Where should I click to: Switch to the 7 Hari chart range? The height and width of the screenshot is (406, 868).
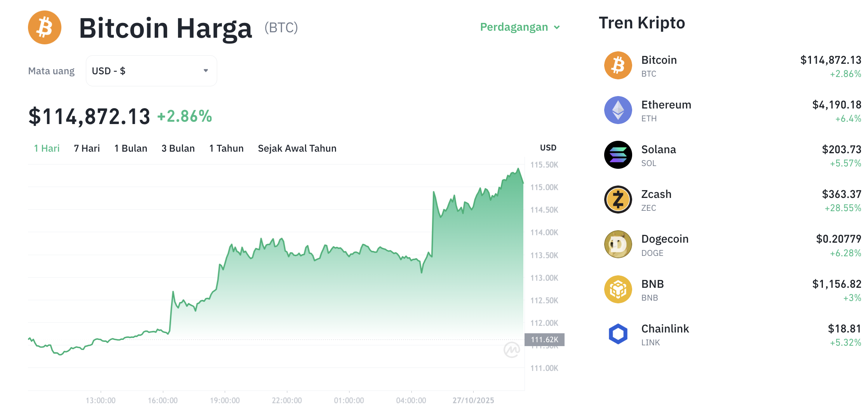(87, 148)
